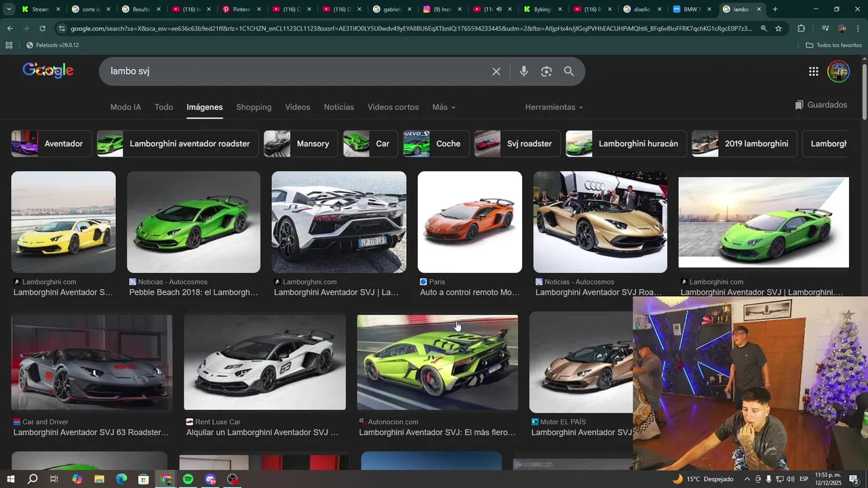Open Task View on the taskbar
The width and height of the screenshot is (868, 488).
pyautogui.click(x=54, y=479)
